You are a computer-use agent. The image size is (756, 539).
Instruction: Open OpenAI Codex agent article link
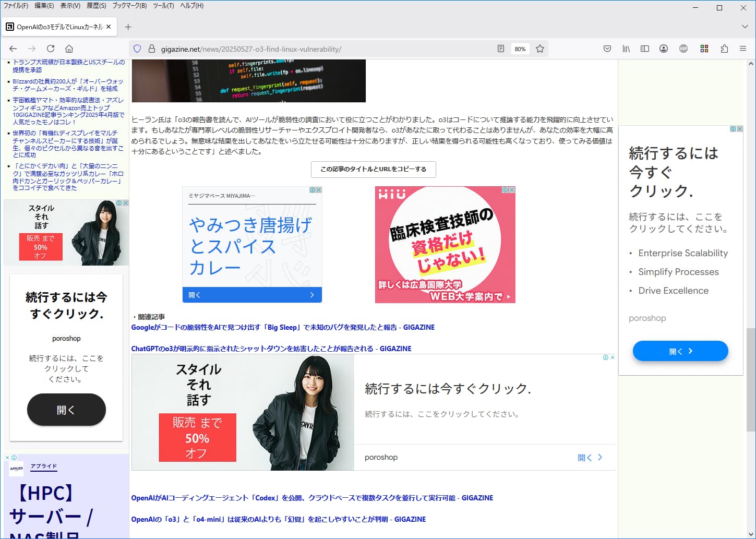click(312, 498)
